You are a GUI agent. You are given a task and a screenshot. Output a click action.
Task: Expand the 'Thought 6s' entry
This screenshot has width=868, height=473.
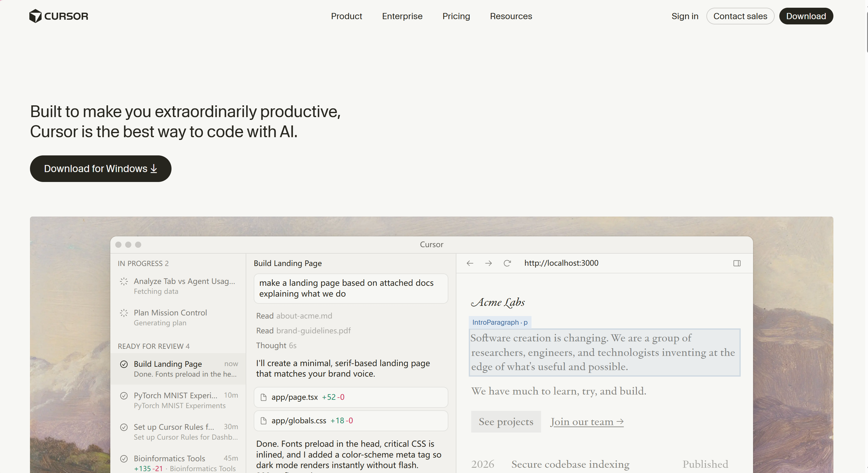click(276, 345)
